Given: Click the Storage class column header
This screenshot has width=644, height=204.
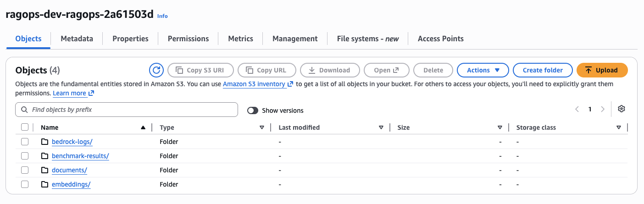Looking at the screenshot, I should pyautogui.click(x=536, y=127).
